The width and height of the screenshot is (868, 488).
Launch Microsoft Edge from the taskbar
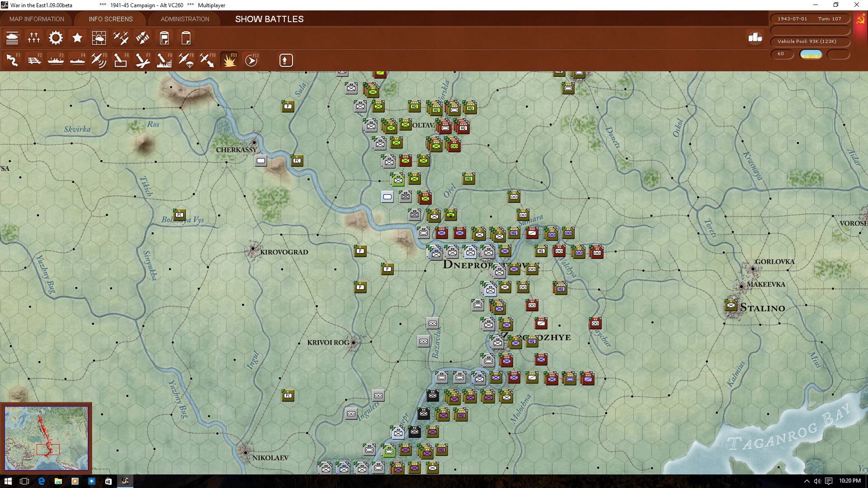[41, 481]
